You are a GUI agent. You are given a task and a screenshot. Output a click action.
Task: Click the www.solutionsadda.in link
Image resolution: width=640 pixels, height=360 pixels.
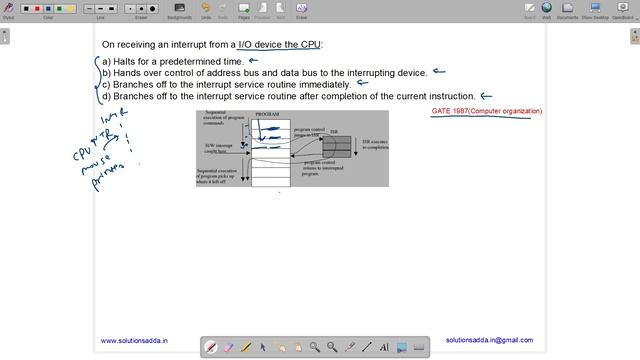point(134,340)
